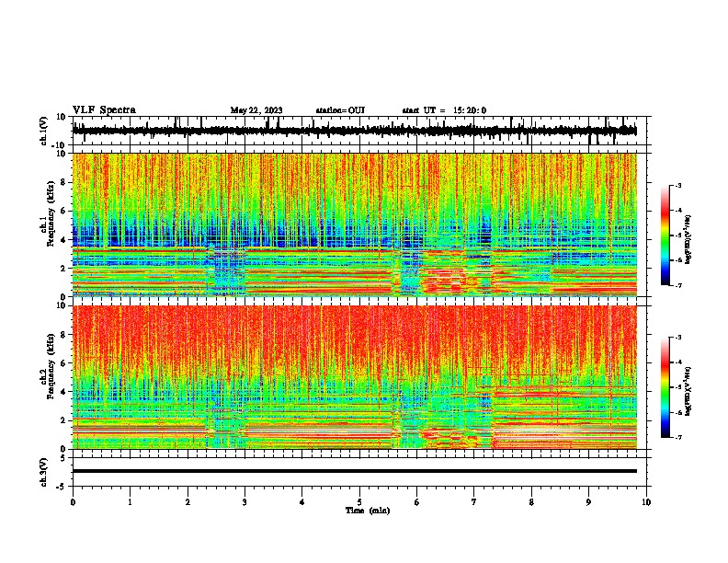The height and width of the screenshot is (563, 728).
Task: Click the ch.1 spectrogram panel
Action: [x=355, y=224]
